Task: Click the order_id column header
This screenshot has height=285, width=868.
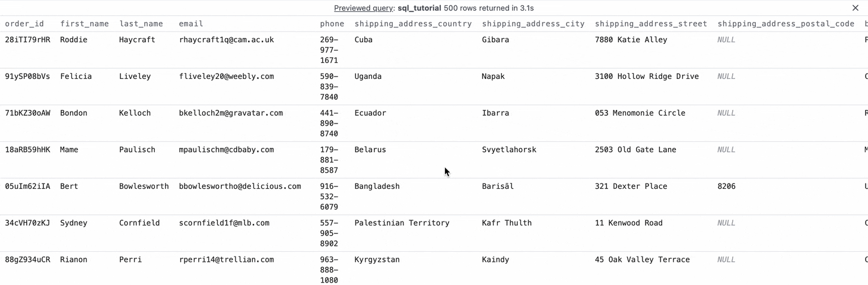Action: 24,24
